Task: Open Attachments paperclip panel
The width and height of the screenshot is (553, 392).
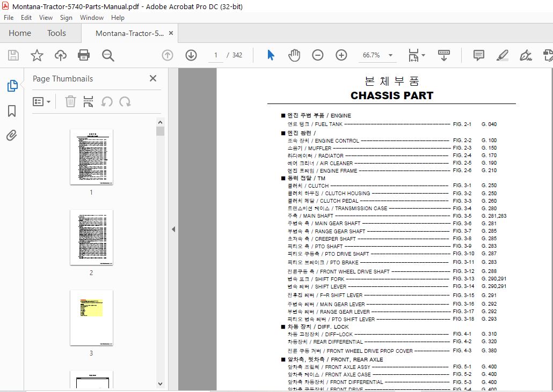Action: [x=12, y=135]
